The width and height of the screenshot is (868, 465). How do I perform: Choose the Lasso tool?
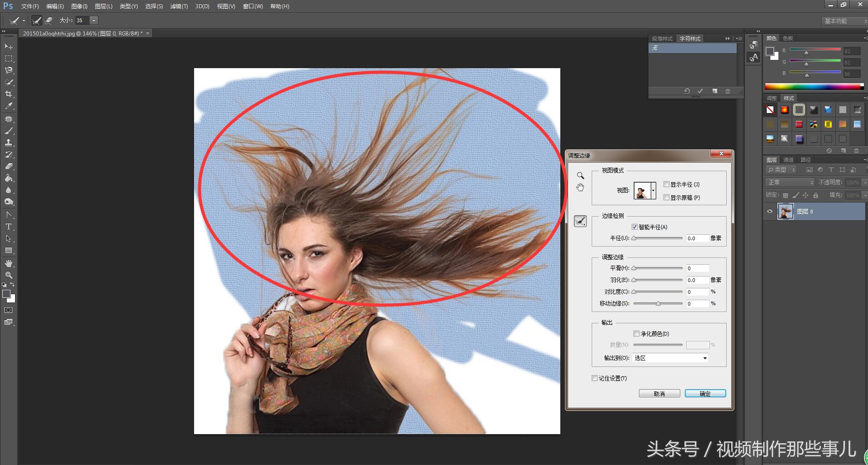coord(9,70)
